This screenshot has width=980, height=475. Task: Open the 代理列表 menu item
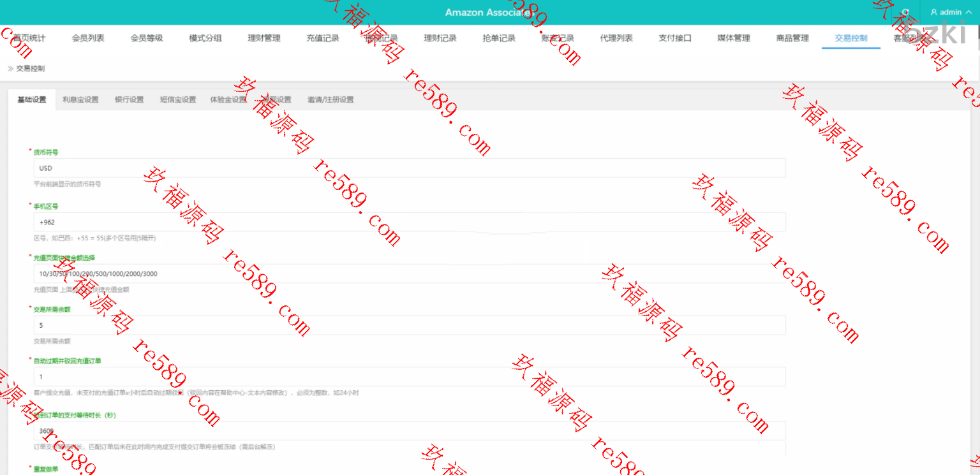tap(616, 38)
